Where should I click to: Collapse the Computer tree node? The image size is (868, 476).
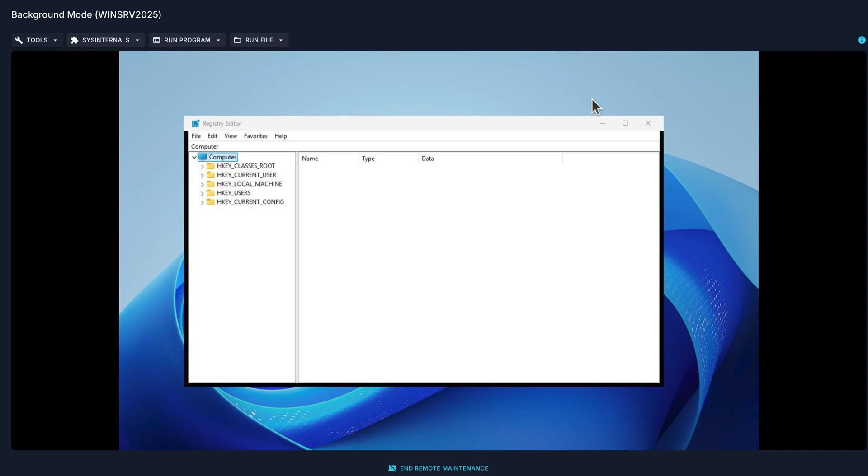coord(194,157)
